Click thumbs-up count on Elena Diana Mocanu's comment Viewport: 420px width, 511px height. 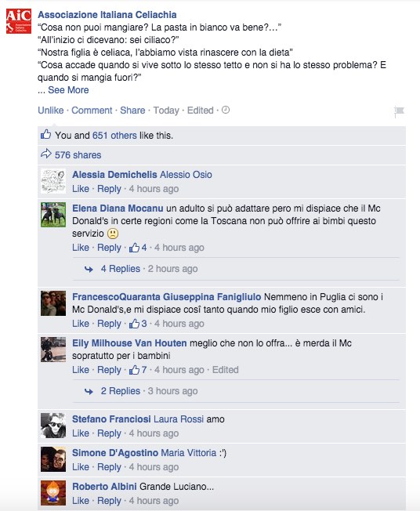pos(138,248)
